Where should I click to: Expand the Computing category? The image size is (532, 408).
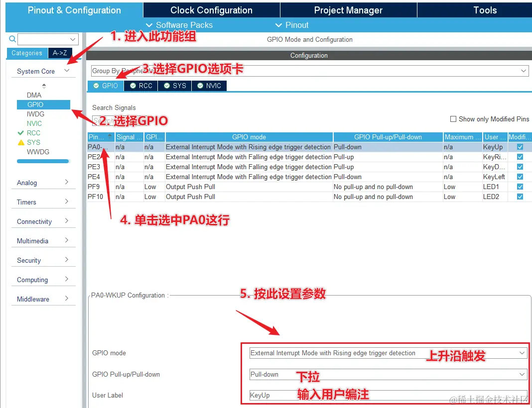coord(67,279)
